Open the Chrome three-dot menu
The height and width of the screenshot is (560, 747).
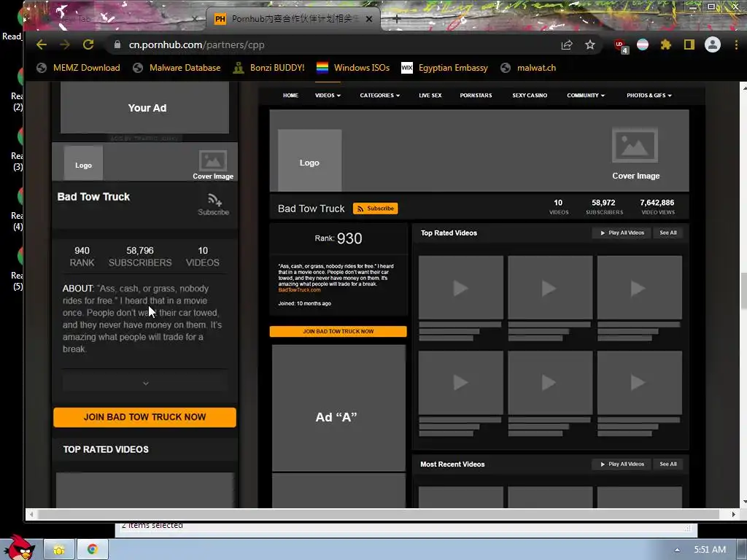pyautogui.click(x=736, y=44)
